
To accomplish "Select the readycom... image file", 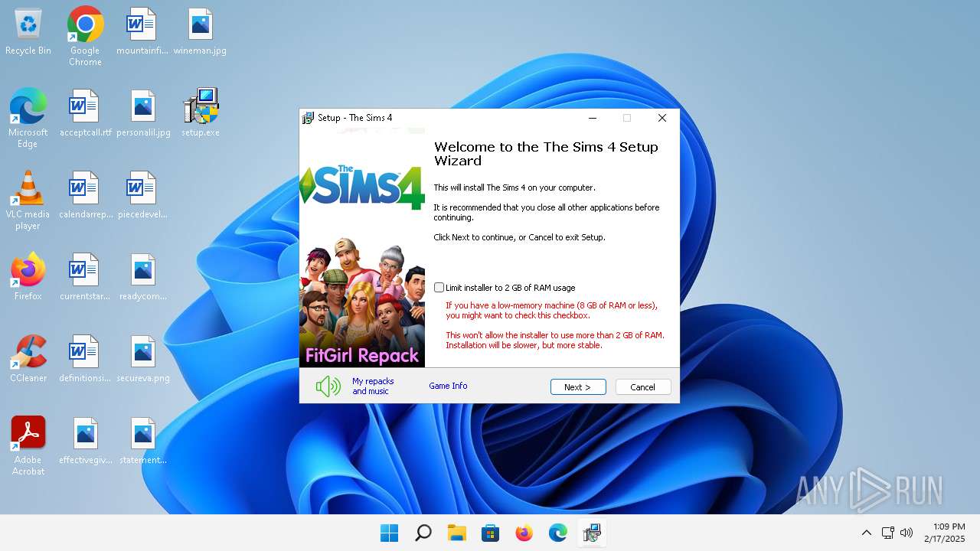I will click(143, 279).
